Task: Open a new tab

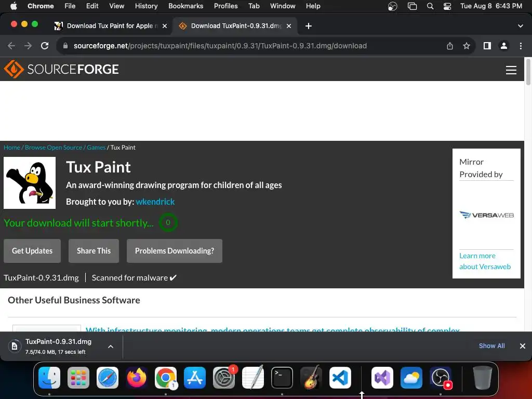Action: [309, 26]
